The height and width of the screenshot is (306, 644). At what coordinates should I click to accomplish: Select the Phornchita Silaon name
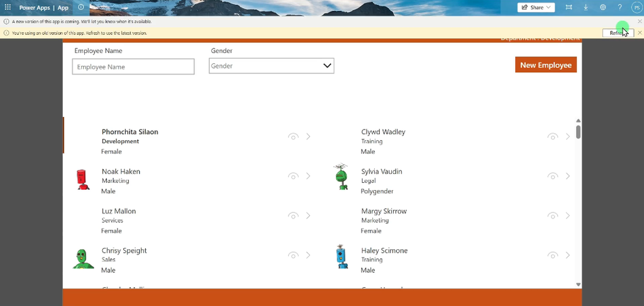(x=130, y=132)
